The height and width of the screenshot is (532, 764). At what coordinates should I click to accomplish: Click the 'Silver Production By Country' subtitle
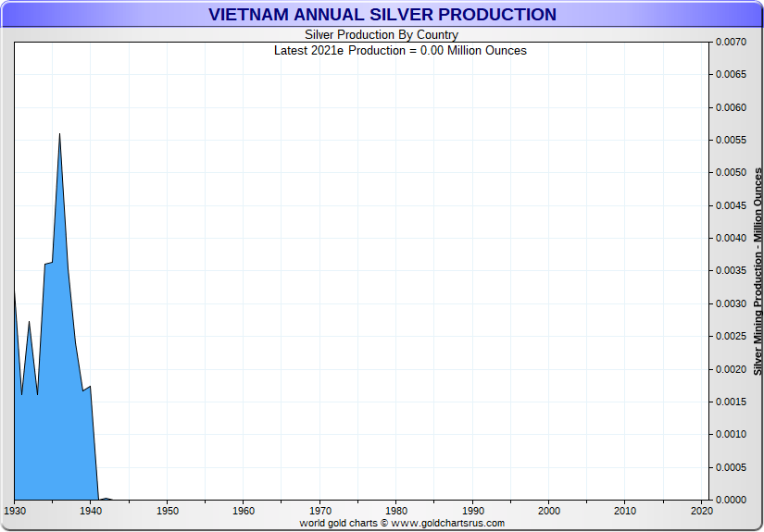[382, 34]
